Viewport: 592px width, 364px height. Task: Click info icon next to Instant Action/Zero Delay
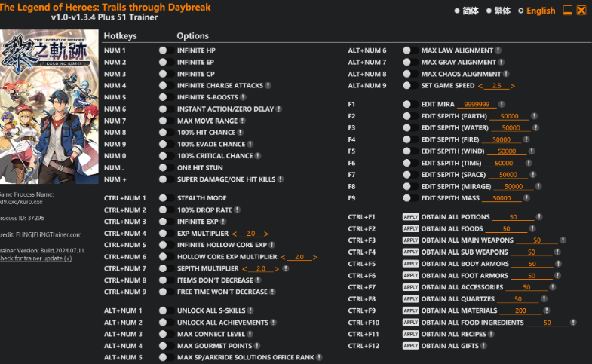click(x=279, y=109)
